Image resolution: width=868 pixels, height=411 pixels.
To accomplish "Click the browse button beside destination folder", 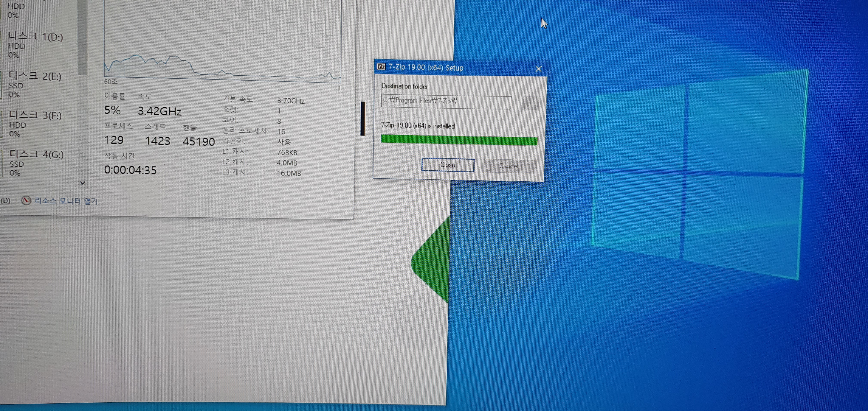I will 530,103.
